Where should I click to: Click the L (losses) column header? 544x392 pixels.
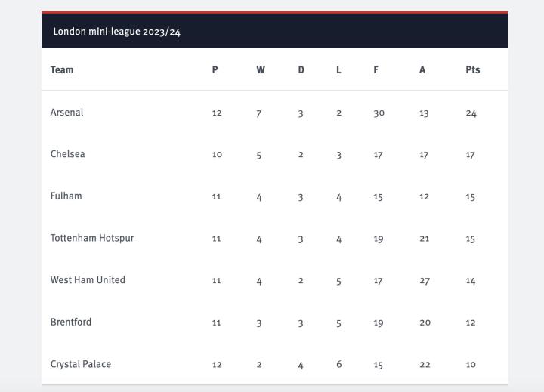[x=338, y=69]
